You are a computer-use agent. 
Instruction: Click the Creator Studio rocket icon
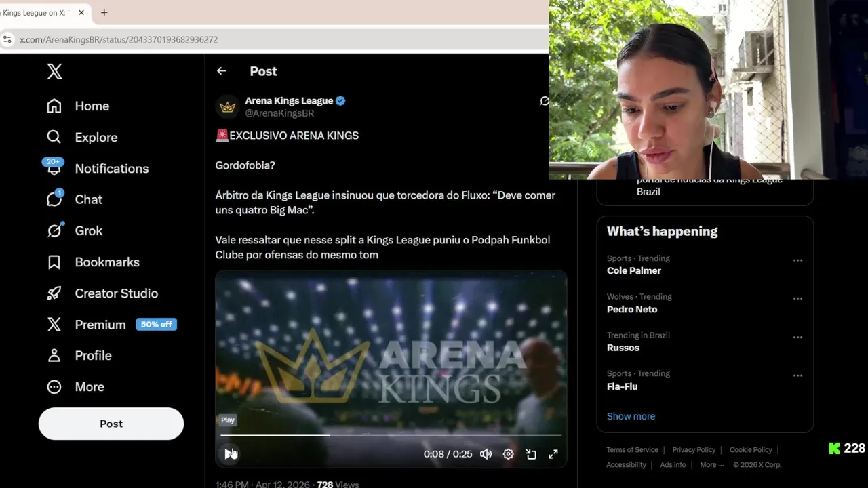tap(54, 293)
